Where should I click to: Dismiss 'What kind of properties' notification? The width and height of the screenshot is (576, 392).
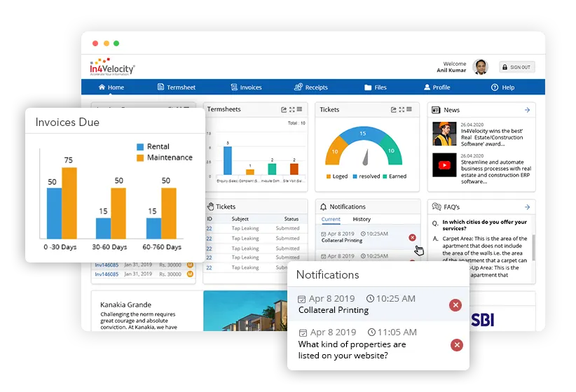coord(456,344)
